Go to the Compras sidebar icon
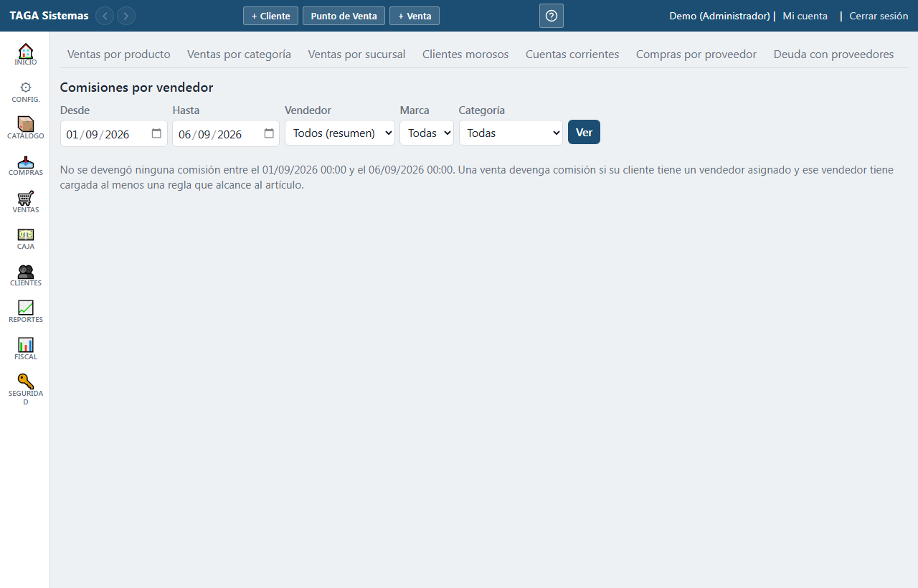The height and width of the screenshot is (588, 918). click(26, 161)
